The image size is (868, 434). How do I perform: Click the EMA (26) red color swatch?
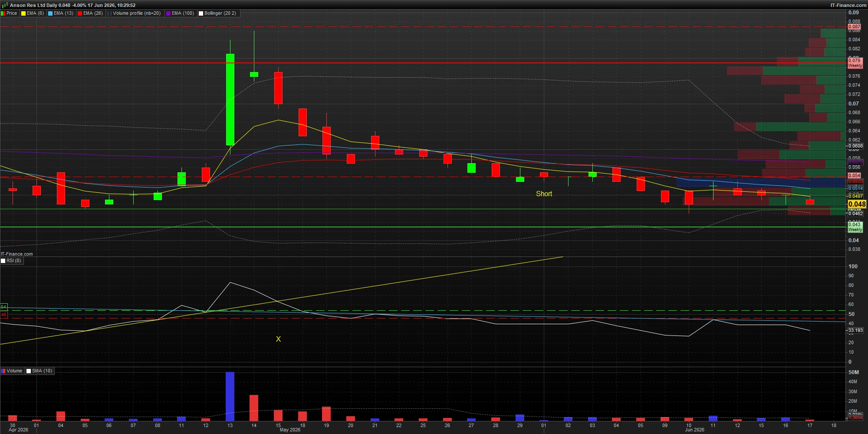click(x=80, y=13)
